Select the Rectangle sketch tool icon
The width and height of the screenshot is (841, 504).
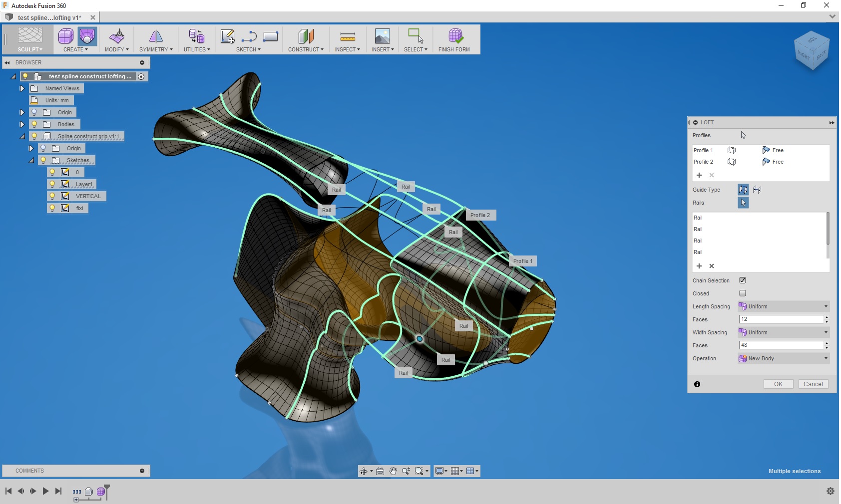coord(270,36)
